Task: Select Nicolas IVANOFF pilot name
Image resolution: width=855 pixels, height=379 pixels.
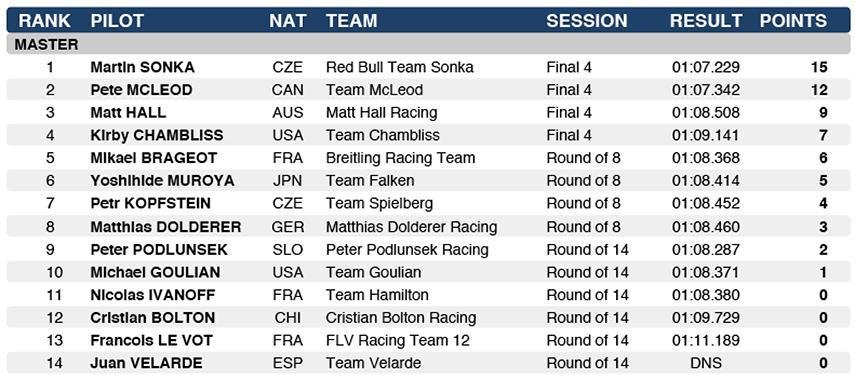Action: [153, 295]
